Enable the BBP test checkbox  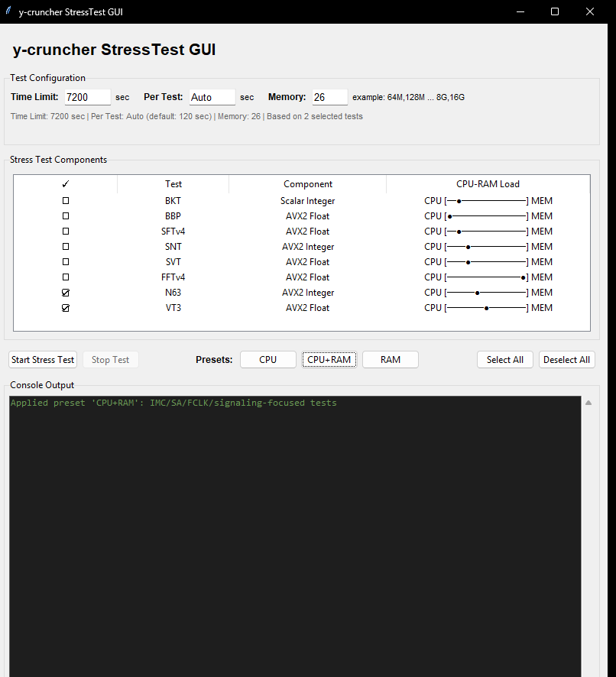click(66, 216)
